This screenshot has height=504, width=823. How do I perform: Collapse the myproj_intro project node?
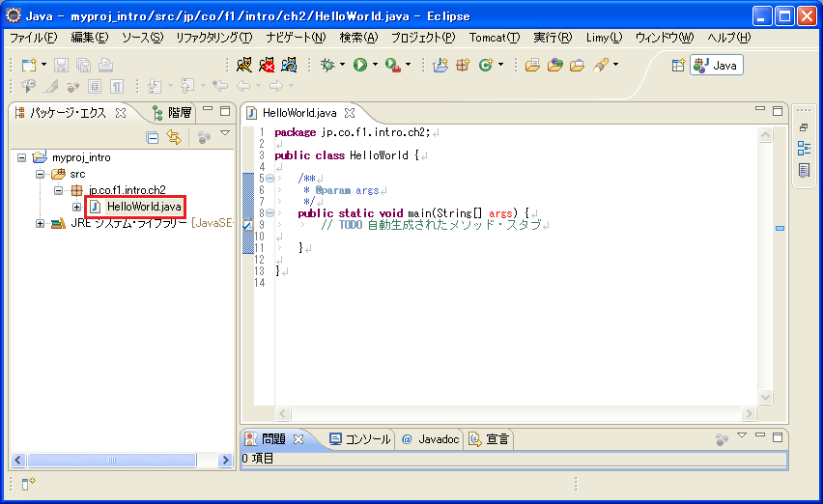[23, 157]
